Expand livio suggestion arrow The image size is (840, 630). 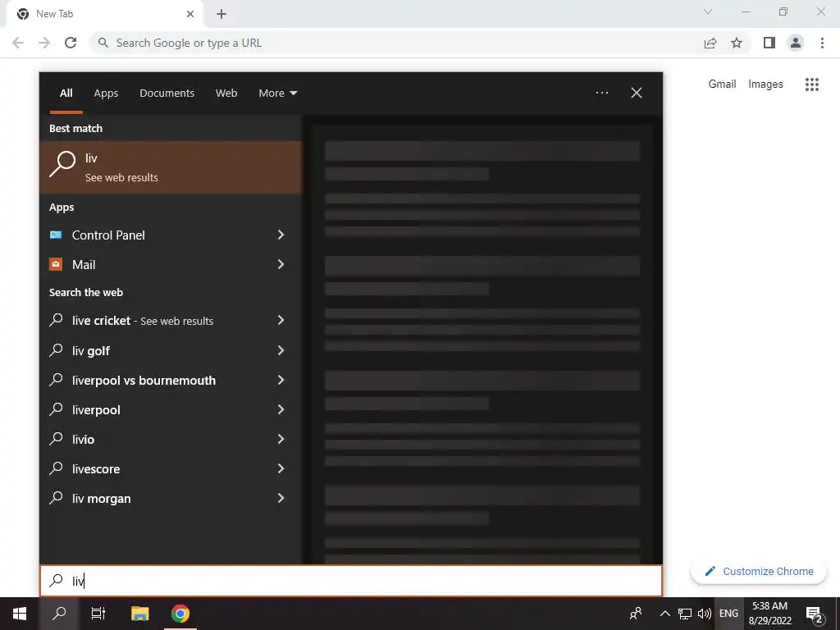281,439
